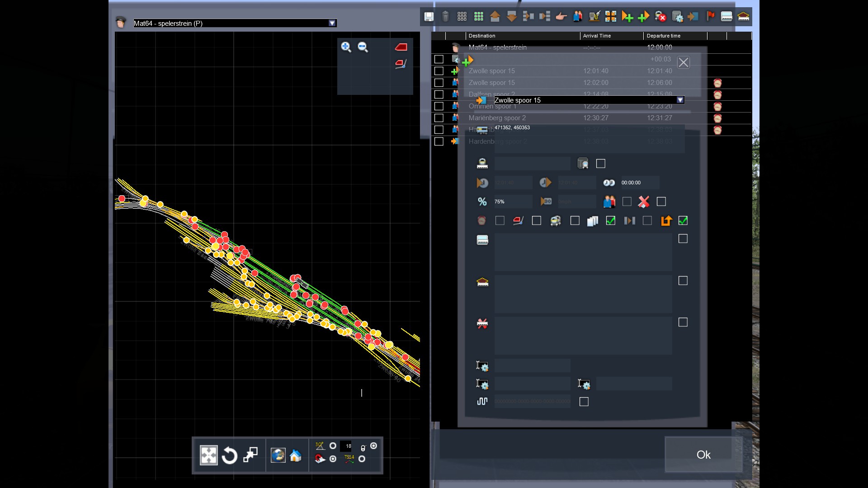Tick the checkbox on the first Zwolle spoor 15 row
This screenshot has width=868, height=488.
point(439,71)
